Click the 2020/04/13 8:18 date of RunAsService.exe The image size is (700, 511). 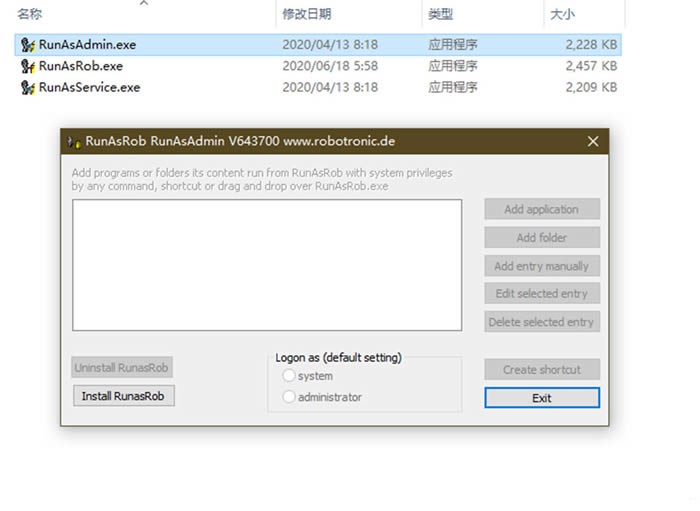pyautogui.click(x=330, y=87)
